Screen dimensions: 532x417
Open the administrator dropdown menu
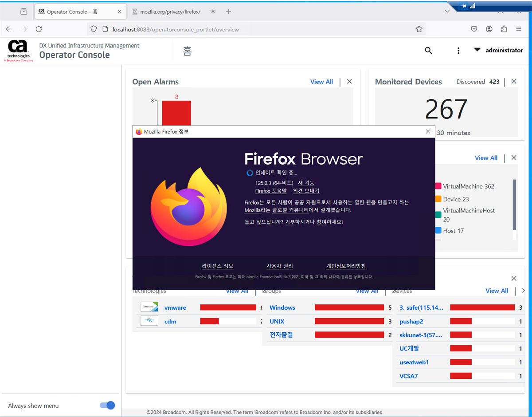498,50
